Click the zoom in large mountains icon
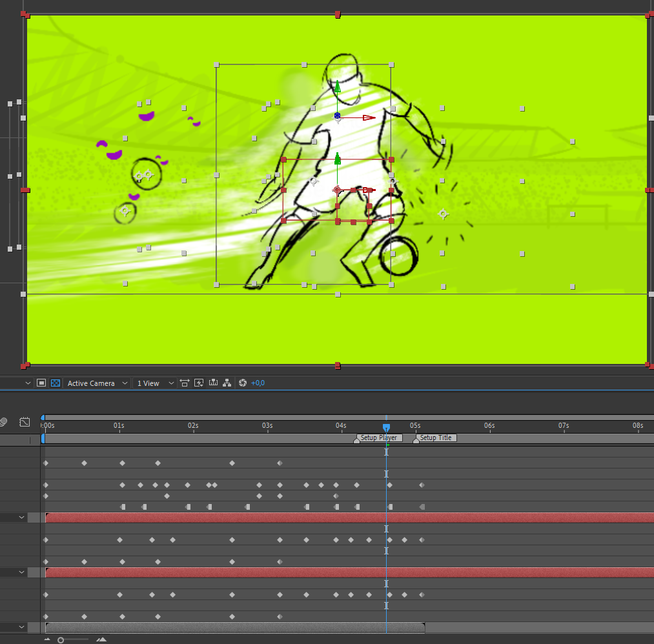 (x=101, y=639)
